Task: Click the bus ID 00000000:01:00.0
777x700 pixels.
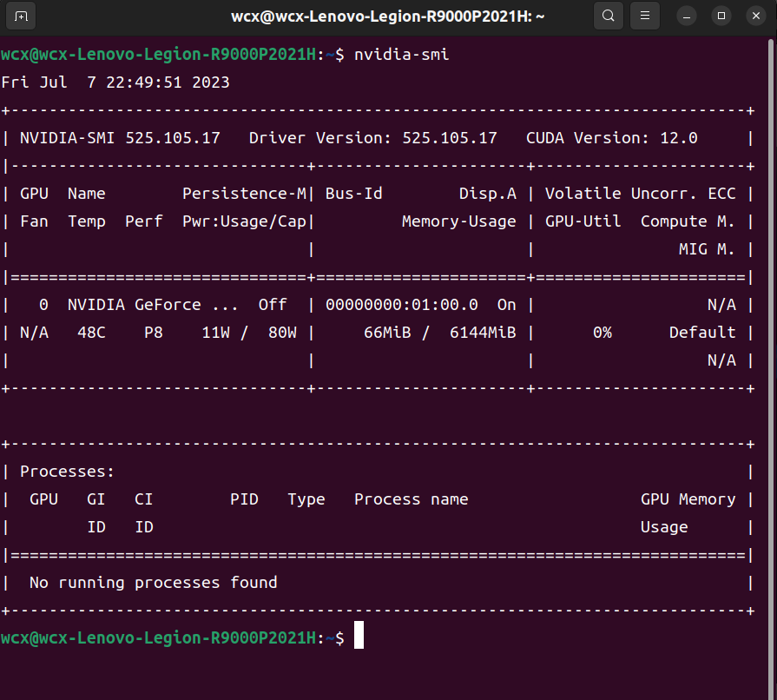Action: click(402, 304)
